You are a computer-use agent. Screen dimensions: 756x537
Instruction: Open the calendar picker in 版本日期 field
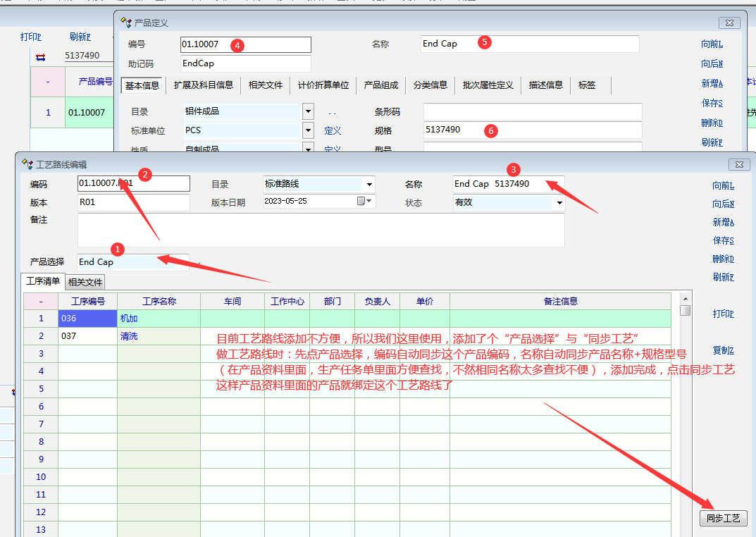click(361, 202)
